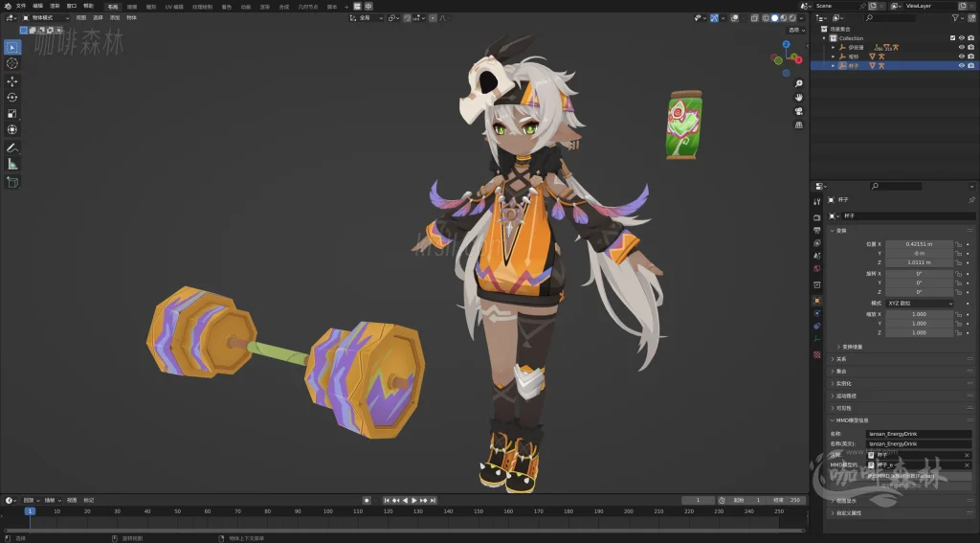Click the pan view hand icon
The width and height of the screenshot is (980, 543).
pos(799,97)
